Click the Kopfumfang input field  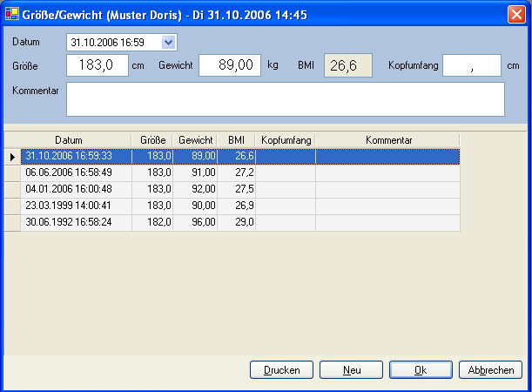pyautogui.click(x=471, y=66)
